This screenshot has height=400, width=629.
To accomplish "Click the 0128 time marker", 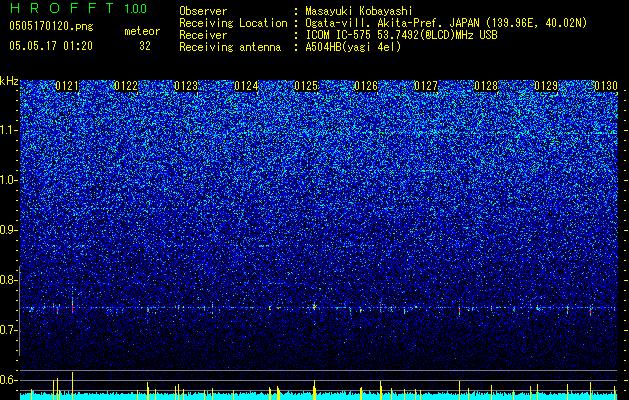I will tap(486, 86).
